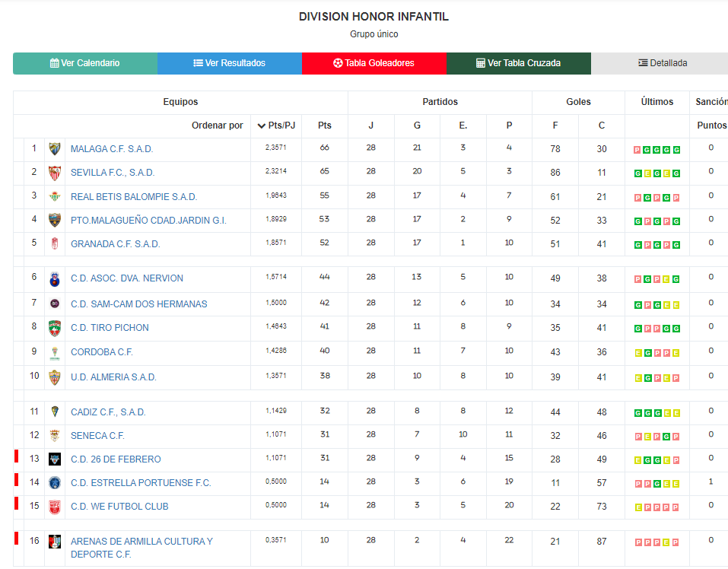
Task: Open U.D. ALMERIA S.A.D. link
Action: 113,377
